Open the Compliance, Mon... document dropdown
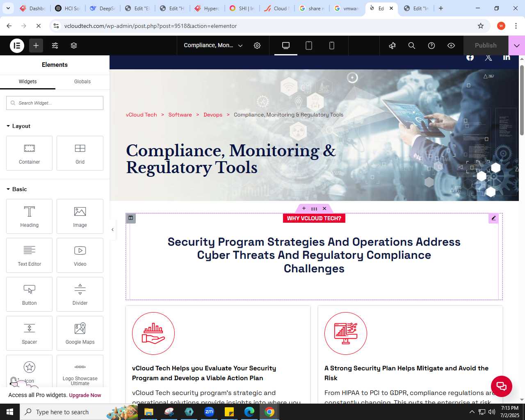525x420 pixels. pos(213,46)
